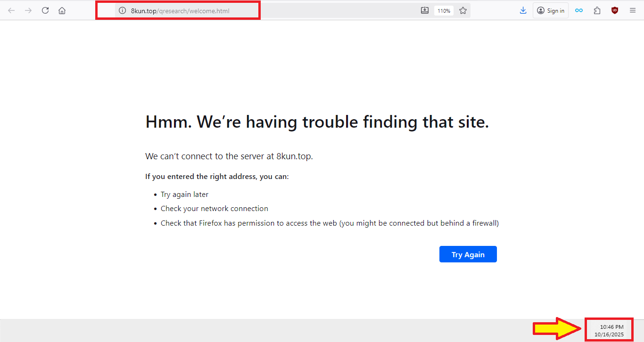Go to the Firefox home page

point(62,10)
